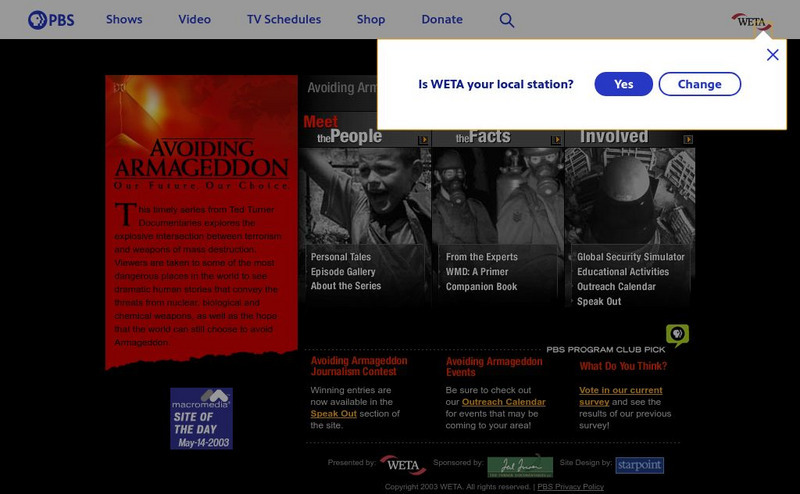Screen dimensions: 800x494
Task: Click the Speak Out link in Journalism Contest text
Action: click(x=333, y=414)
